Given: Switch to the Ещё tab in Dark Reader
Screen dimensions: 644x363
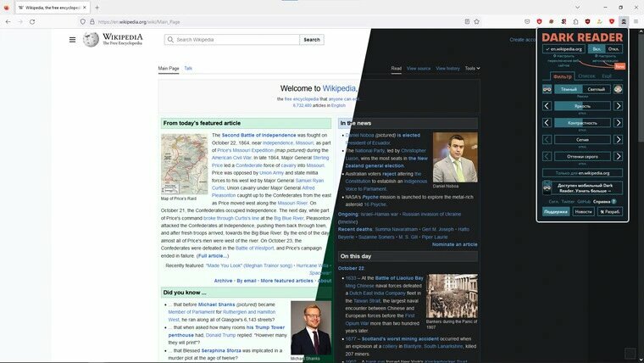Looking at the screenshot, I should (x=607, y=76).
